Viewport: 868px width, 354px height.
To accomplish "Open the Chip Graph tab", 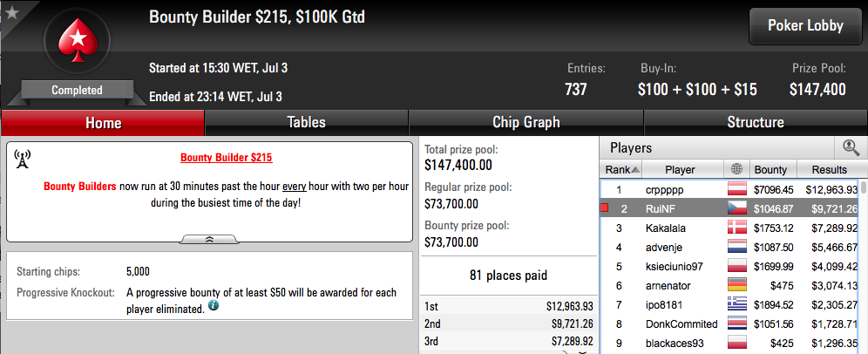I will click(x=526, y=122).
